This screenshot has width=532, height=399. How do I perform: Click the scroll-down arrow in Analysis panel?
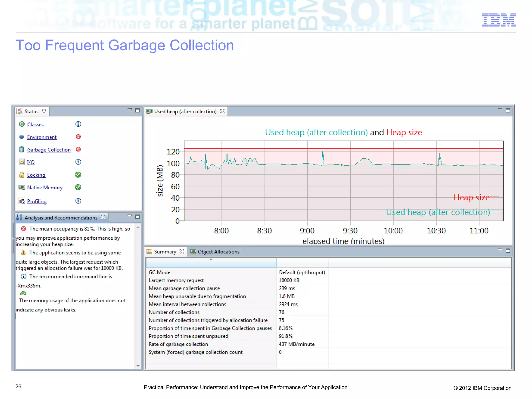tap(138, 366)
